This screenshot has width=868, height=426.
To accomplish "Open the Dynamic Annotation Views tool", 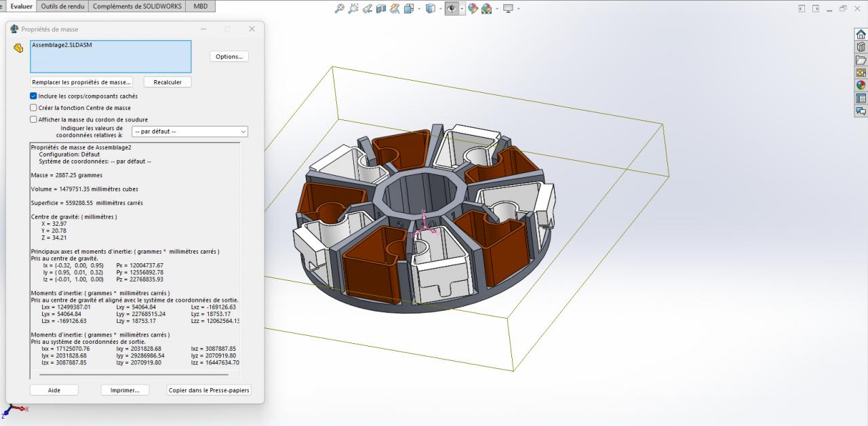I will [395, 9].
